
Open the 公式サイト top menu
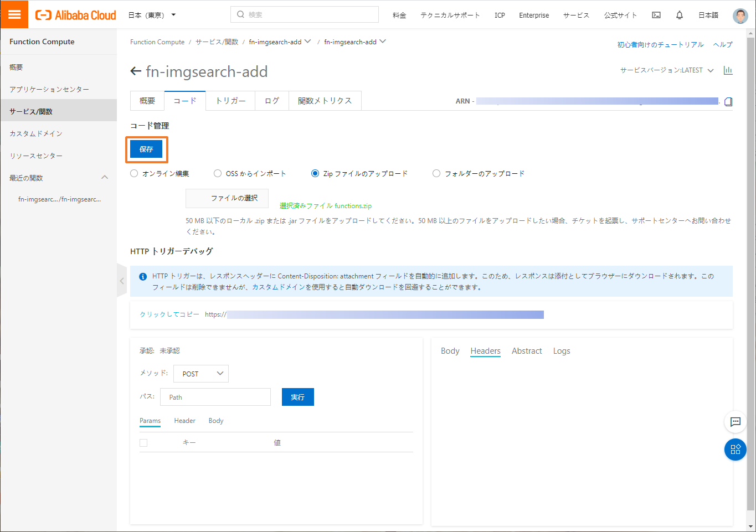[620, 16]
